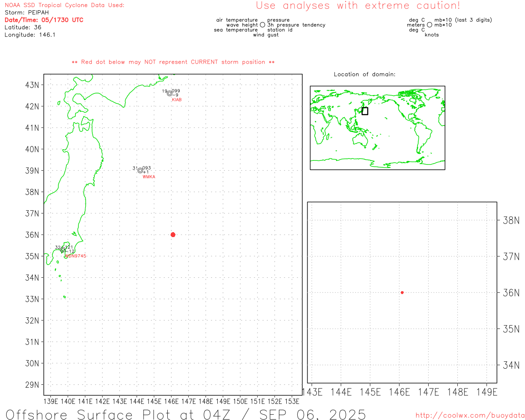
Task: Click the KIAB station circle marker
Action: [169, 94]
